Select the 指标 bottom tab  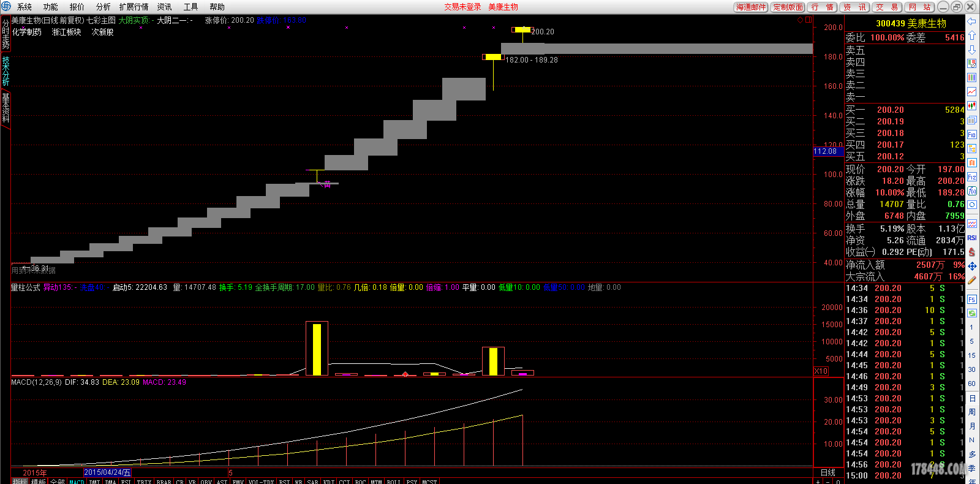pyautogui.click(x=20, y=482)
